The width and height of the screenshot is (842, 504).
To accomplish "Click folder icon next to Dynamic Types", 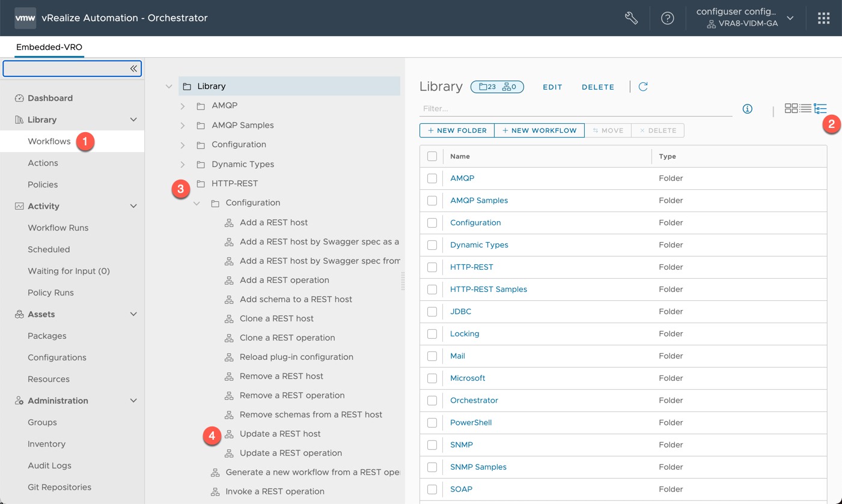I will click(201, 164).
